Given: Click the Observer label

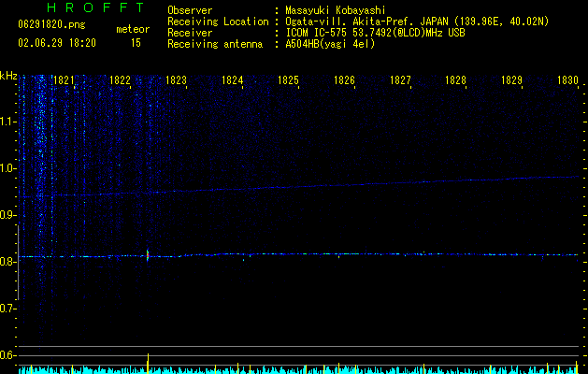Looking at the screenshot, I should pos(190,10).
